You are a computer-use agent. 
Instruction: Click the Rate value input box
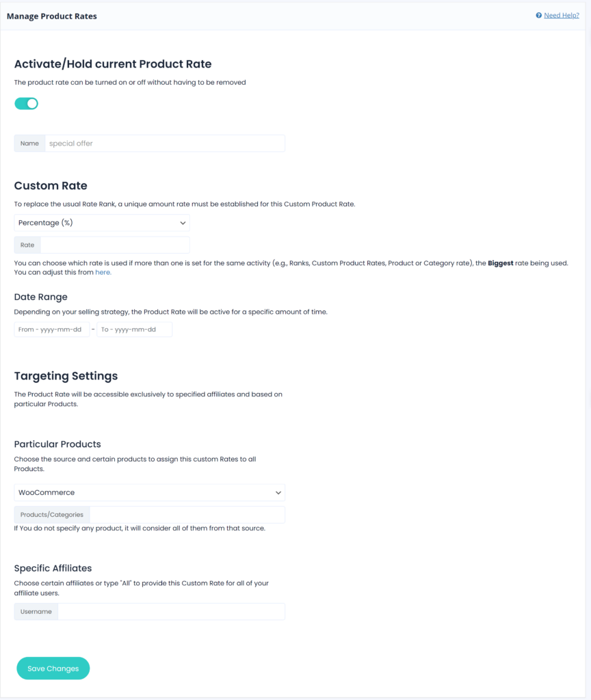click(115, 245)
